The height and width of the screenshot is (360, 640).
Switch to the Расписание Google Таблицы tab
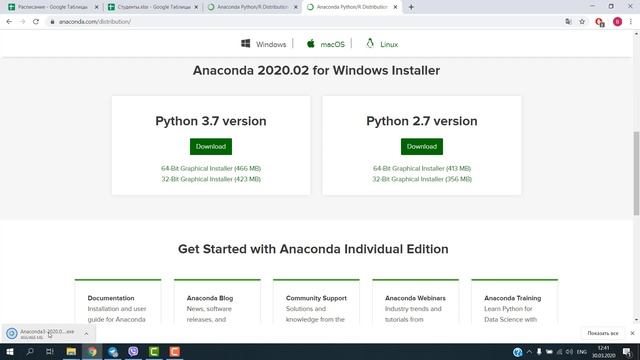53,7
